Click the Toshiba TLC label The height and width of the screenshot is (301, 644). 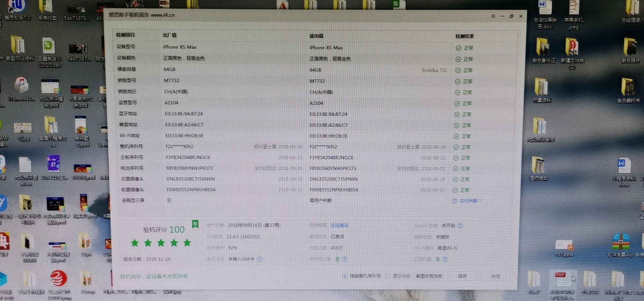(x=434, y=70)
